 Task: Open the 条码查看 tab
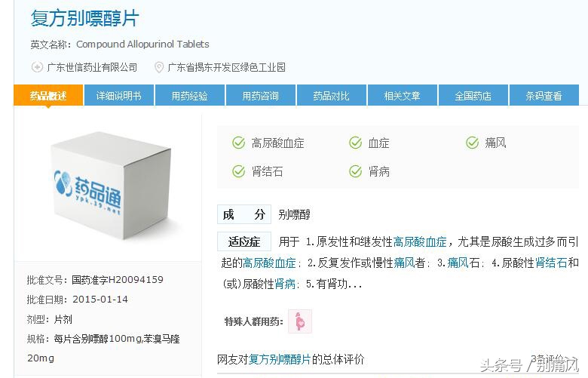pos(544,95)
